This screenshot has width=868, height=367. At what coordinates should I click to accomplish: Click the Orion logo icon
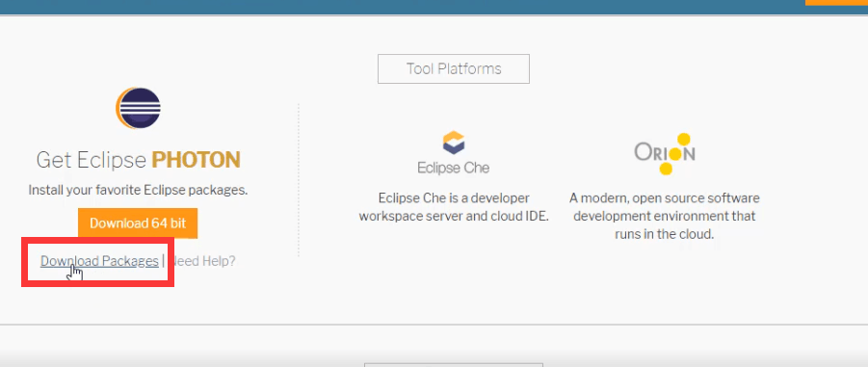click(665, 153)
